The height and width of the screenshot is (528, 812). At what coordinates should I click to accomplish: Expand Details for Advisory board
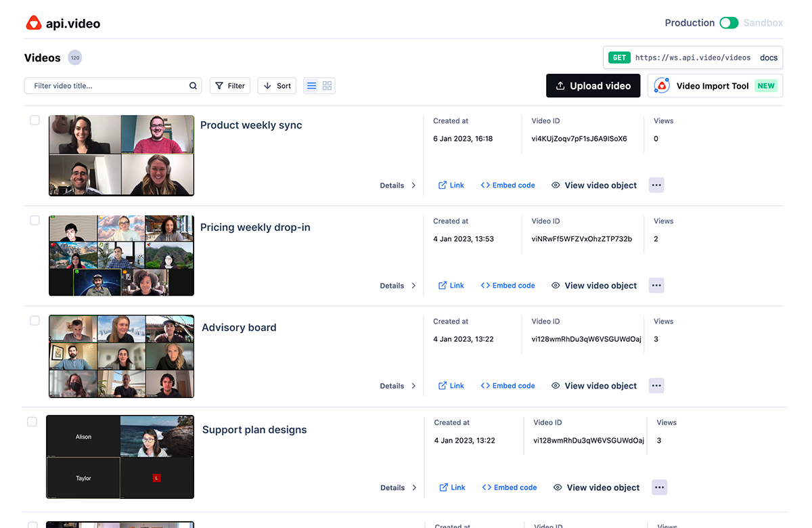pyautogui.click(x=398, y=386)
